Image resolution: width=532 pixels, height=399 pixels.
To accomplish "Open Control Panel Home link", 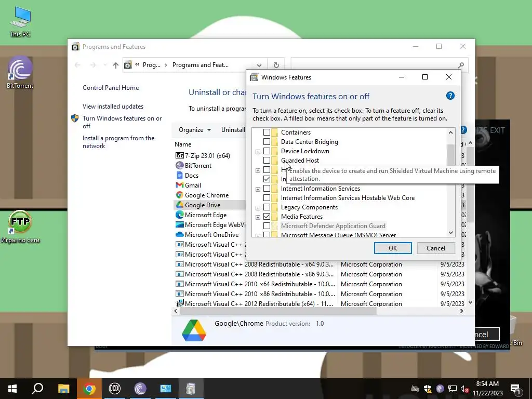I will coord(111,88).
